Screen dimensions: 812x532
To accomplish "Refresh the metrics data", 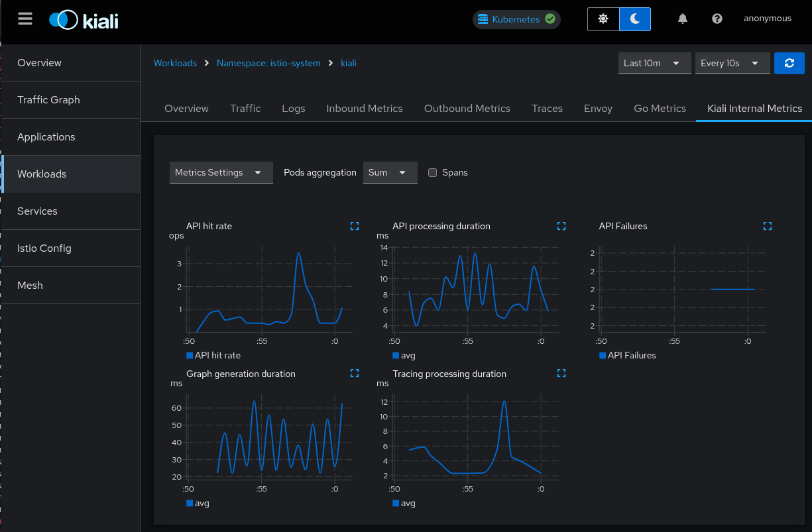I will 789,63.
